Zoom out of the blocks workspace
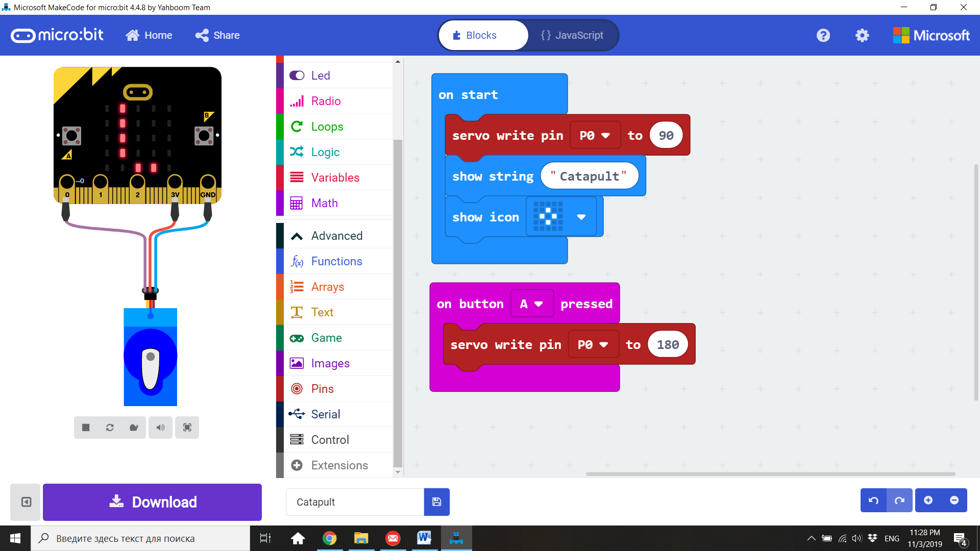Screen dimensions: 980x551 tap(954, 500)
